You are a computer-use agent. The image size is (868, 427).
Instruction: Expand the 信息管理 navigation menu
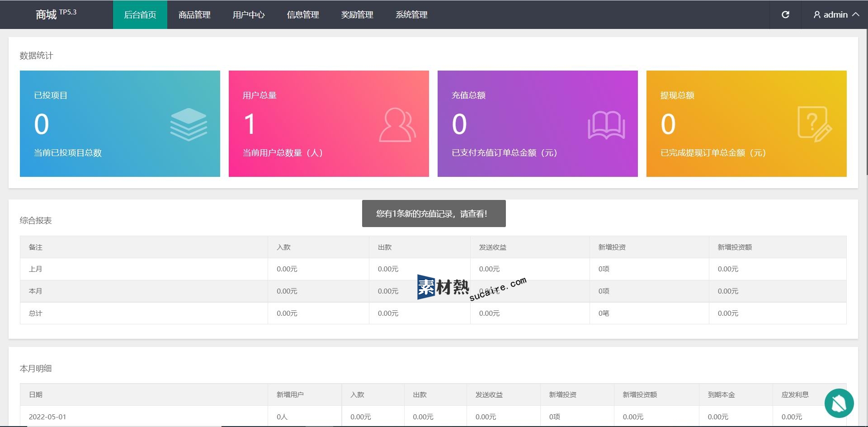(x=303, y=15)
